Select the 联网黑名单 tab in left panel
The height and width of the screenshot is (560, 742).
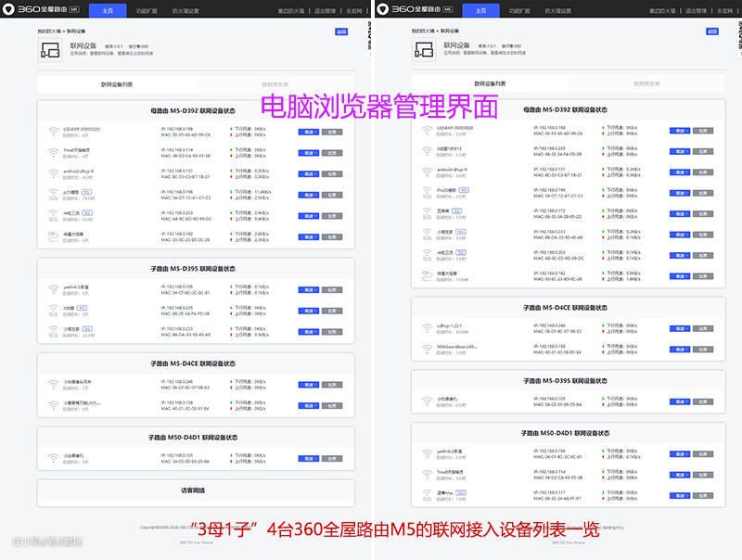point(275,84)
